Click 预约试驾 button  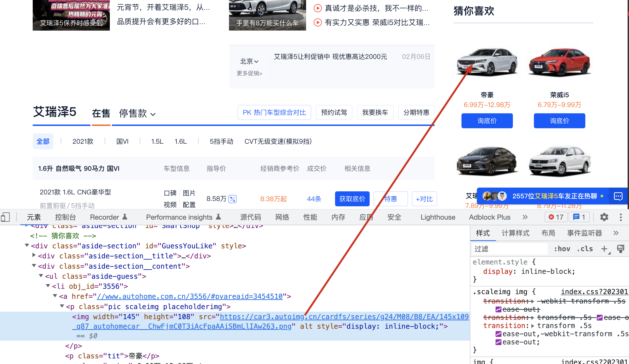334,112
